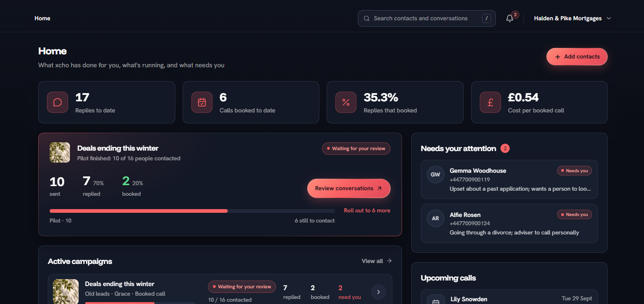The height and width of the screenshot is (304, 644).
Task: Click the GW avatar for Gemma Woodhouse
Action: pyautogui.click(x=436, y=175)
